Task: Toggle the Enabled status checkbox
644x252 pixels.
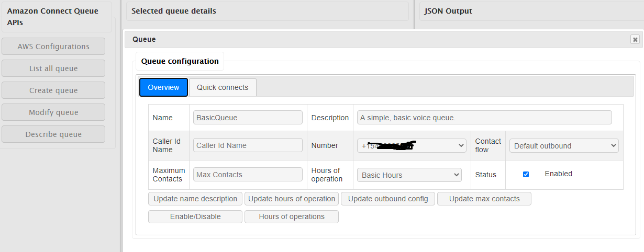Action: point(526,174)
